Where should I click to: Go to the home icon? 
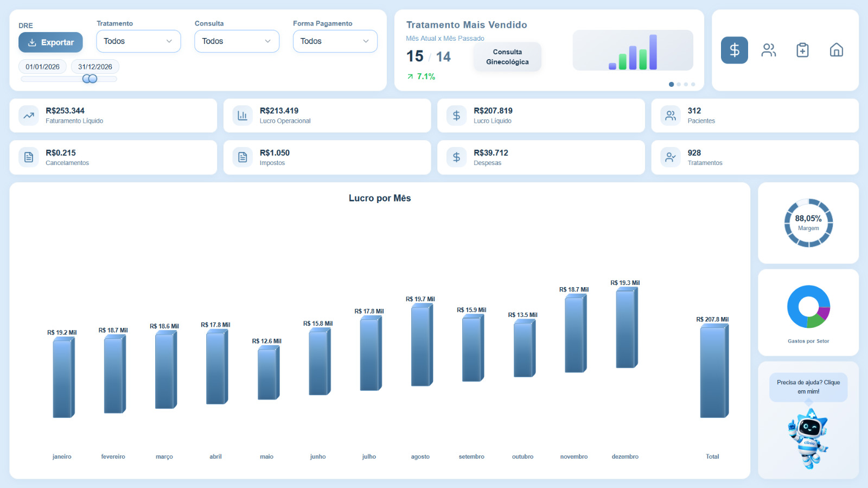[836, 50]
